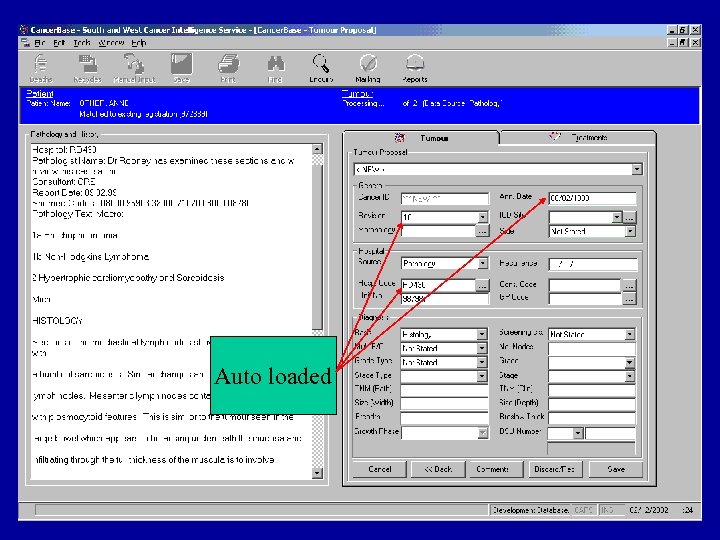Viewport: 720px width, 540px height.
Task: Click the ellipsis lookup next to Hosp. Code
Action: click(482, 285)
